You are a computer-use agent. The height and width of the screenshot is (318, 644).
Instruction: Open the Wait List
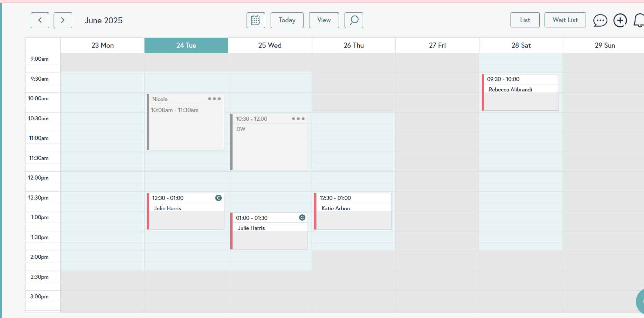(x=565, y=20)
